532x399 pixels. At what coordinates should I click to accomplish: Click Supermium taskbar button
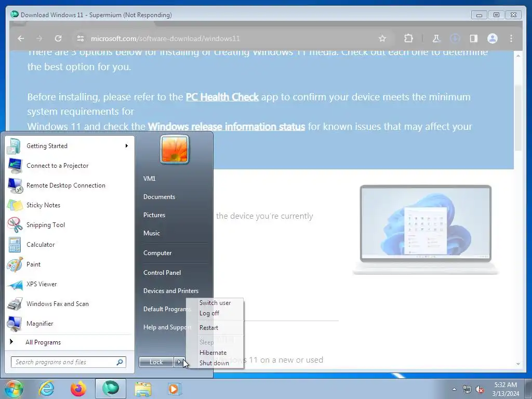click(111, 389)
